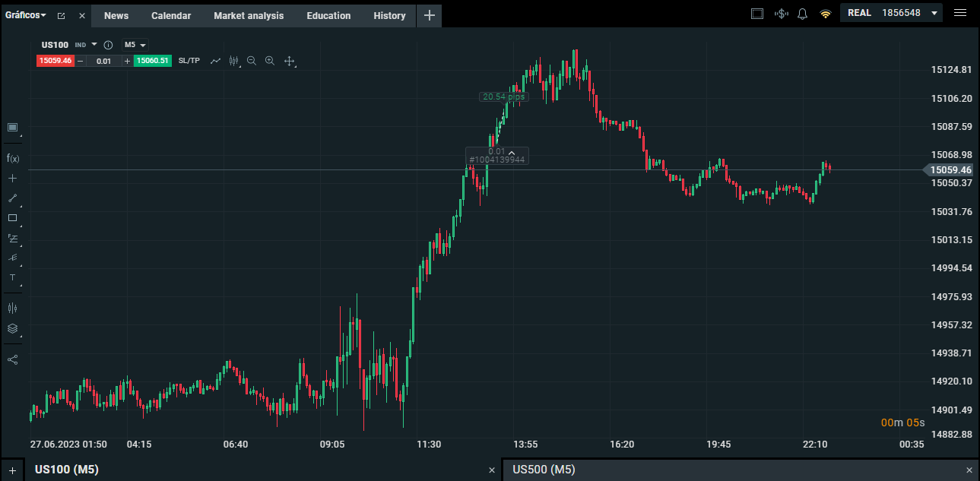Toggle SL/TP on the chart
Image resolution: width=980 pixels, height=481 pixels.
click(x=189, y=61)
